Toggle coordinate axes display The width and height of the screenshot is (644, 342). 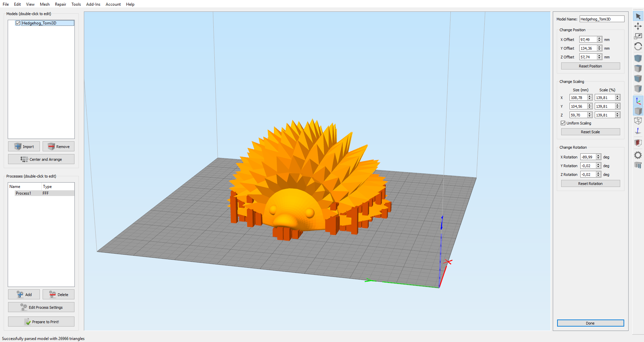[638, 101]
